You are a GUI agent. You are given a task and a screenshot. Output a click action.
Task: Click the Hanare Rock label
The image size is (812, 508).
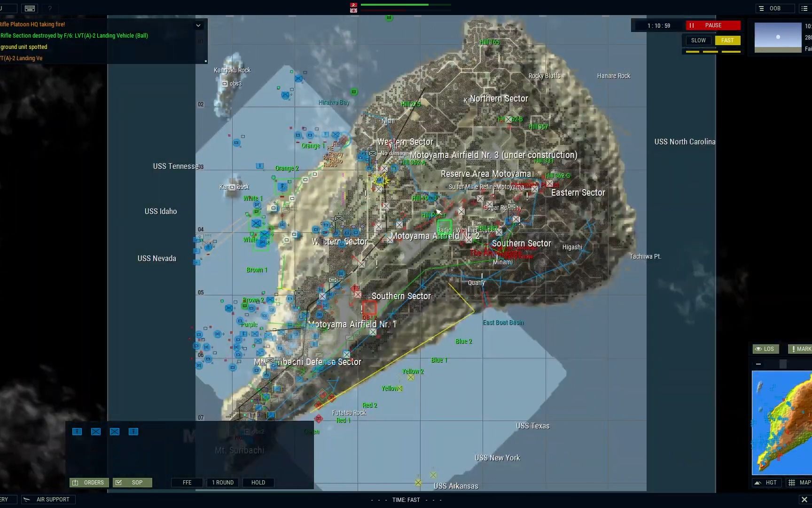point(614,76)
